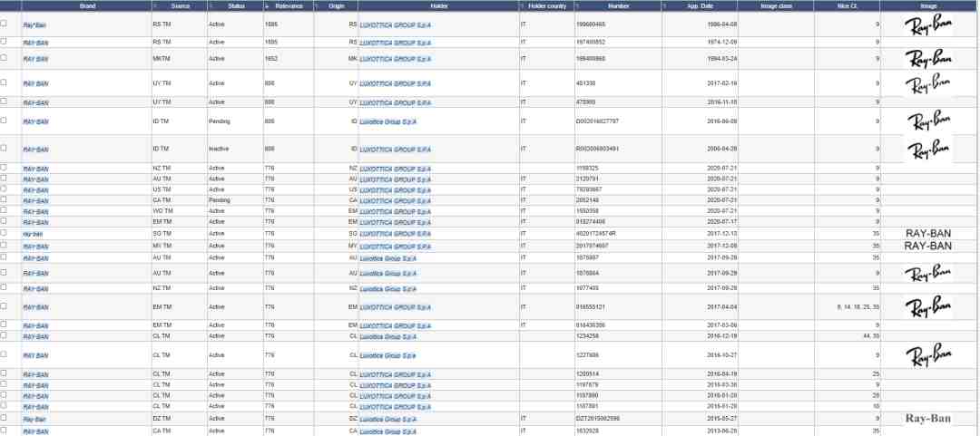980x436 pixels.
Task: Click the 'MY' origin cell
Action: point(353,247)
